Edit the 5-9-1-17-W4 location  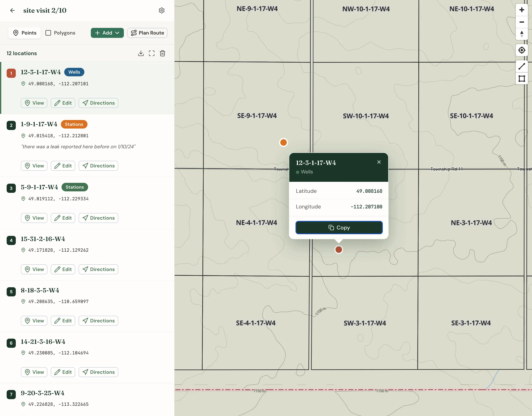coord(63,218)
